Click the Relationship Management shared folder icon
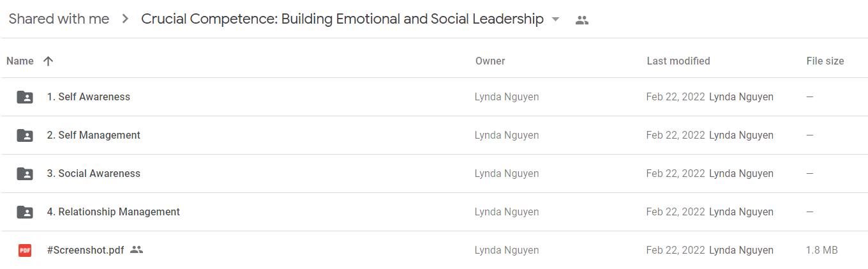This screenshot has width=868, height=269. click(25, 212)
